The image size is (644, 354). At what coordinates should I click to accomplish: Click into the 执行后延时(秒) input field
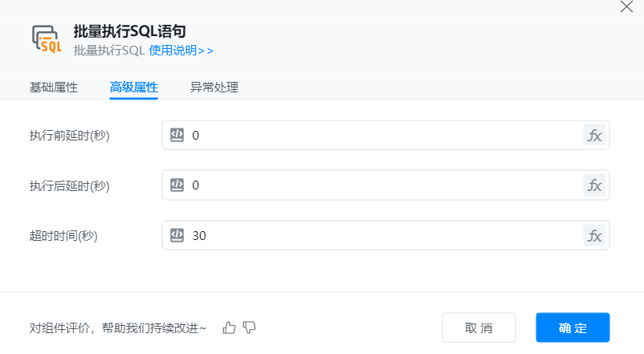[385, 185]
